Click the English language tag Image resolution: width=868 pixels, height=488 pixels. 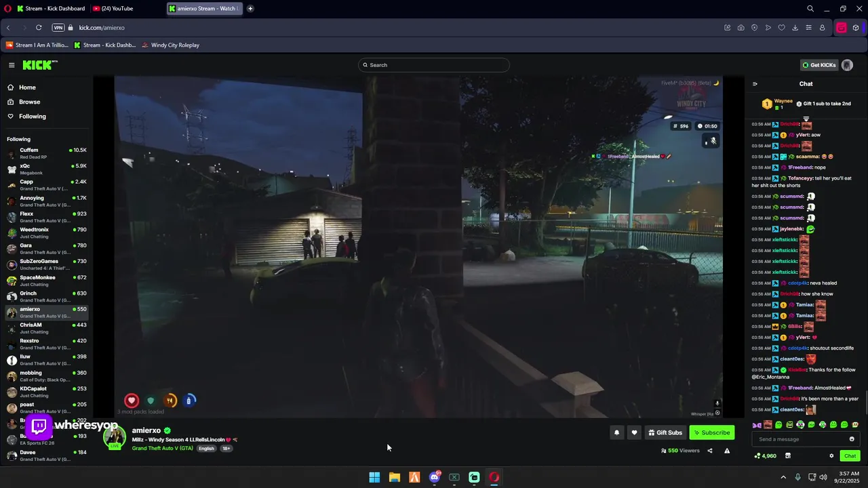[x=206, y=449]
